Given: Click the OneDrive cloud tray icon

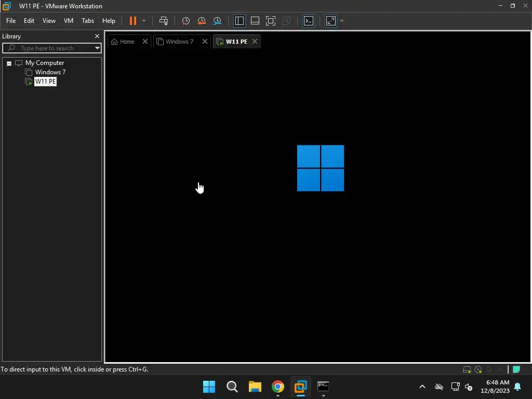Looking at the screenshot, I should 439,387.
